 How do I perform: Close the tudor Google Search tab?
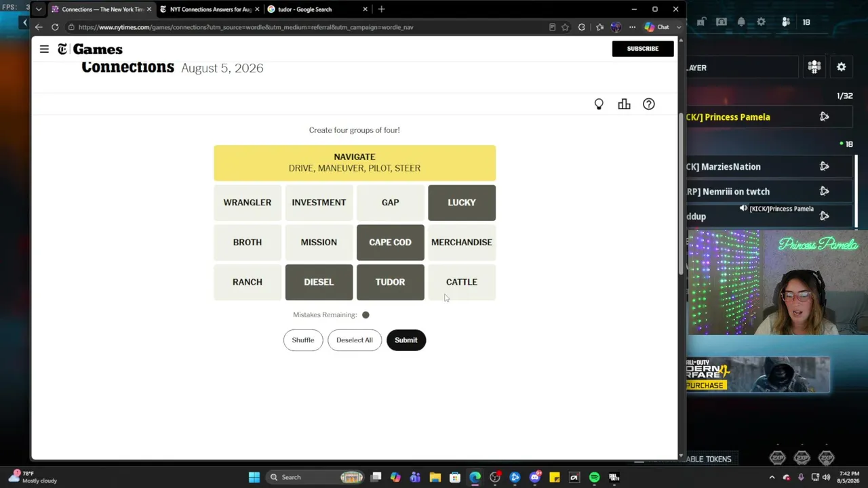point(365,9)
